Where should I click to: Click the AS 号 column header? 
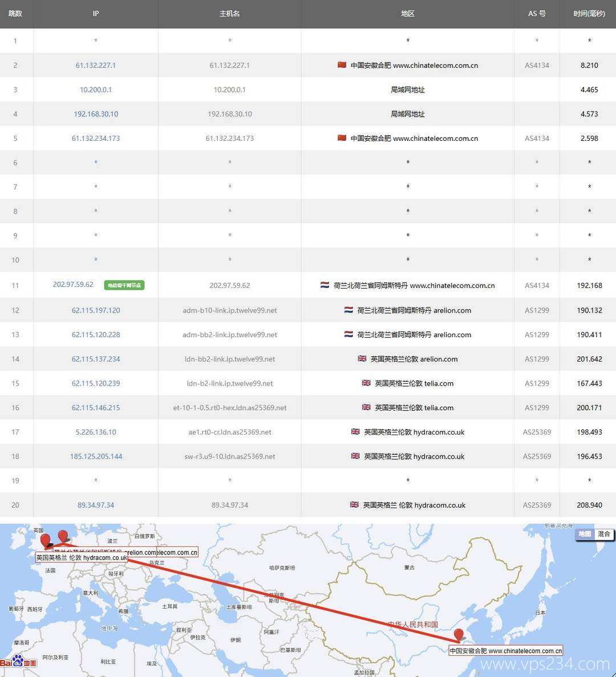[537, 13]
